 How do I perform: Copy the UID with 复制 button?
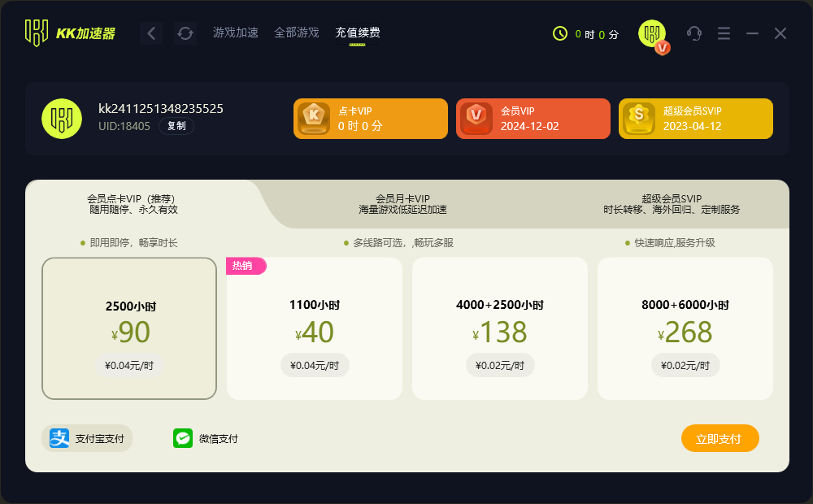tap(176, 126)
